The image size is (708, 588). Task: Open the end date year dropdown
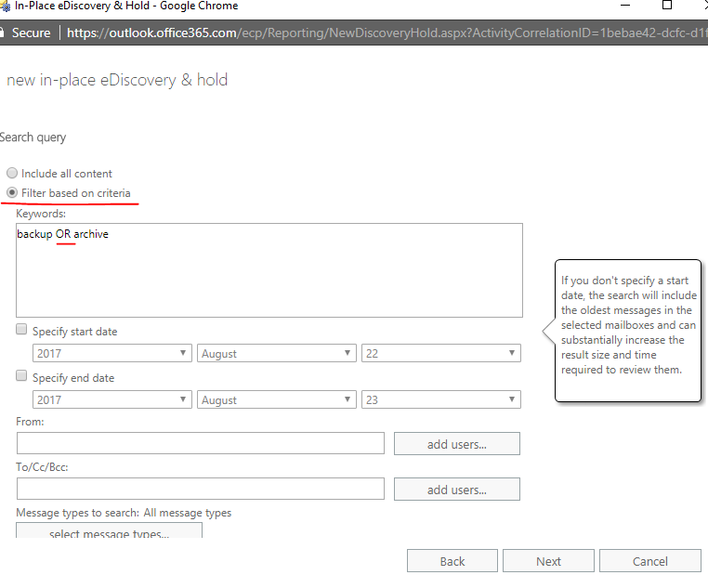click(x=111, y=399)
